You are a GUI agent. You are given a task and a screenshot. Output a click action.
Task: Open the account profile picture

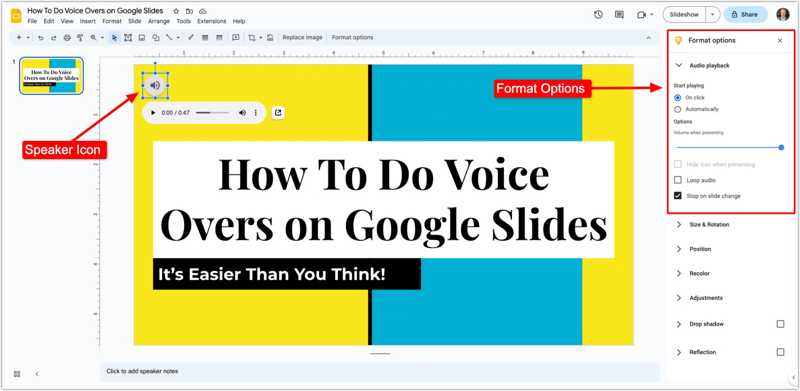click(x=783, y=15)
